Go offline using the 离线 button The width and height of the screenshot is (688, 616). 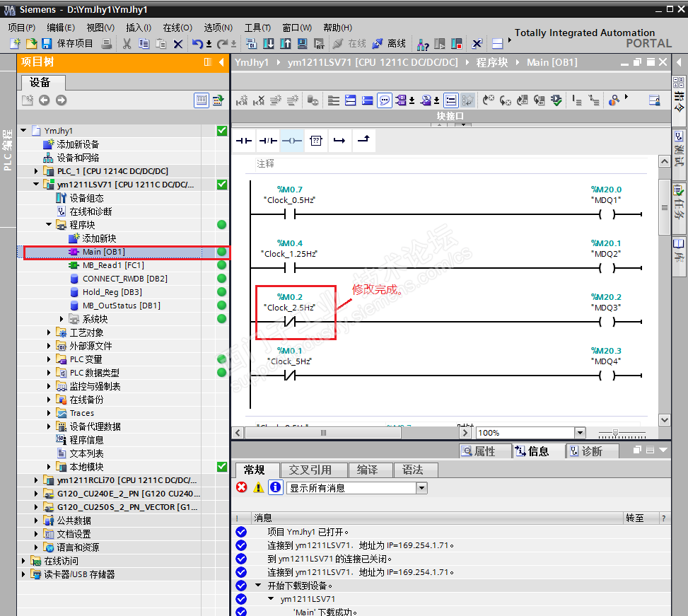click(390, 43)
